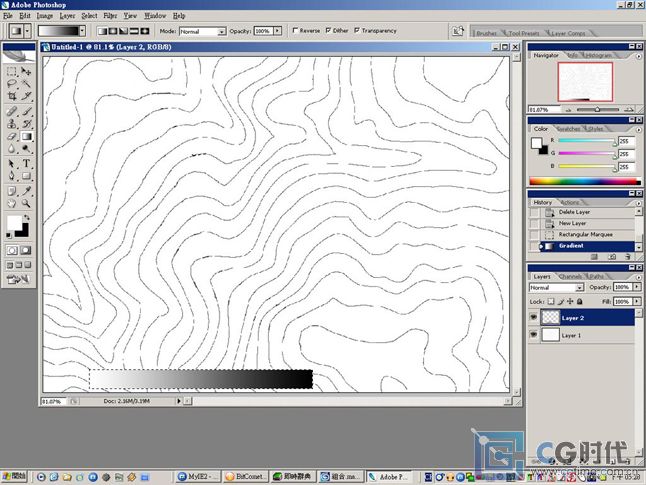The image size is (646, 485).
Task: Open the Filter menu
Action: tap(110, 16)
